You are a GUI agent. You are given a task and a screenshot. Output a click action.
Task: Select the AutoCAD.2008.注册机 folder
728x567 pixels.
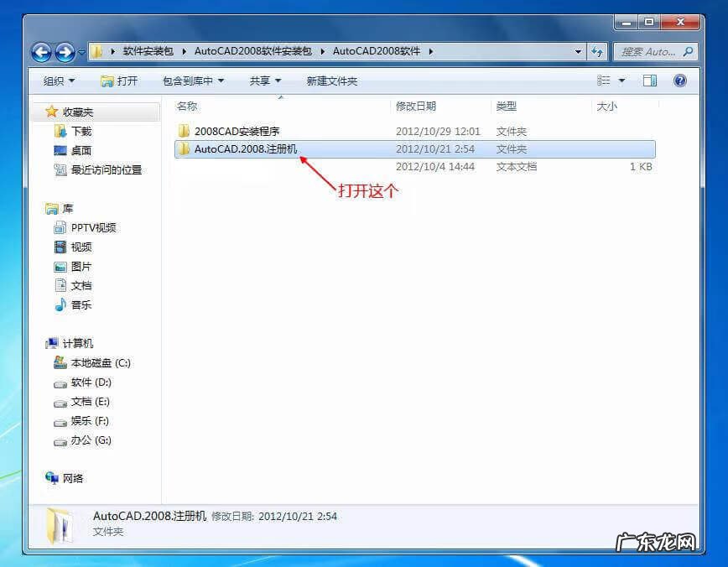coord(245,149)
